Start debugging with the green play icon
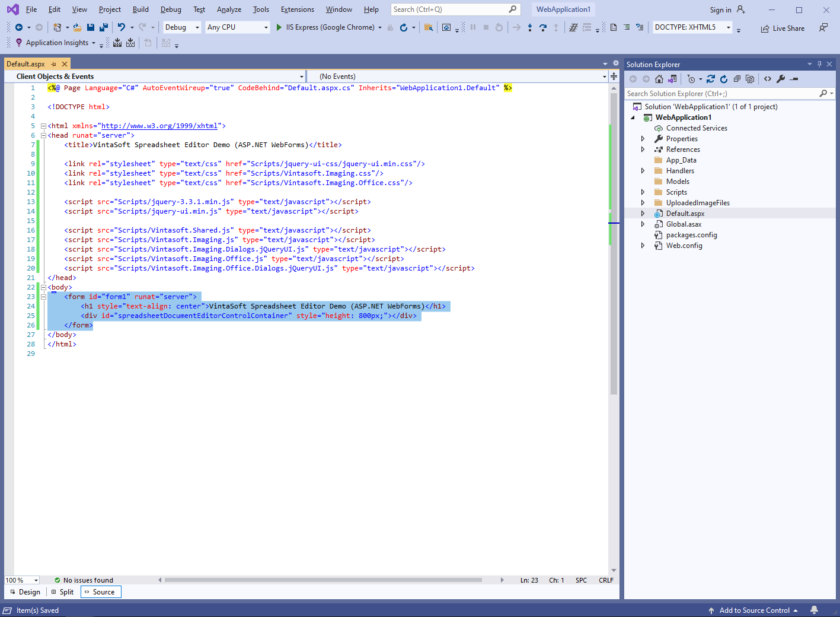840x617 pixels. pyautogui.click(x=279, y=27)
